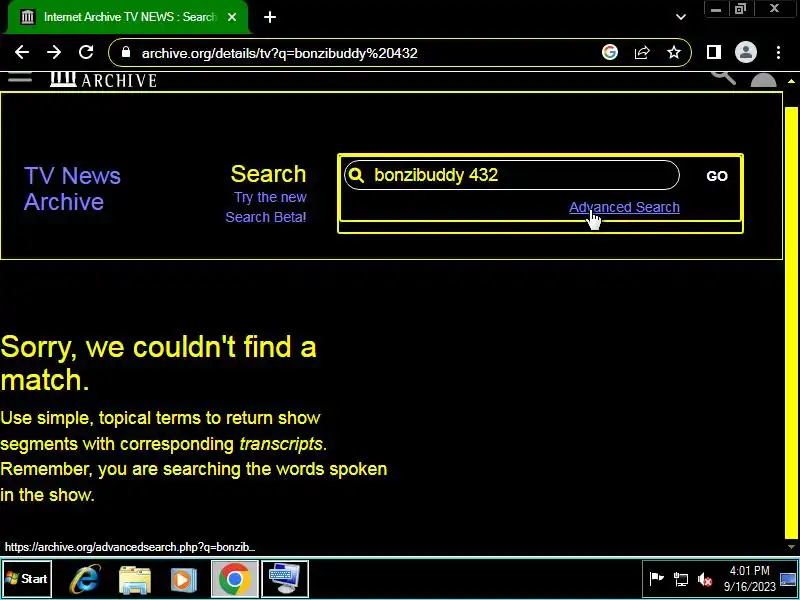Screen dimensions: 800x600
Task: Open the TV News Archive link
Action: (x=72, y=188)
